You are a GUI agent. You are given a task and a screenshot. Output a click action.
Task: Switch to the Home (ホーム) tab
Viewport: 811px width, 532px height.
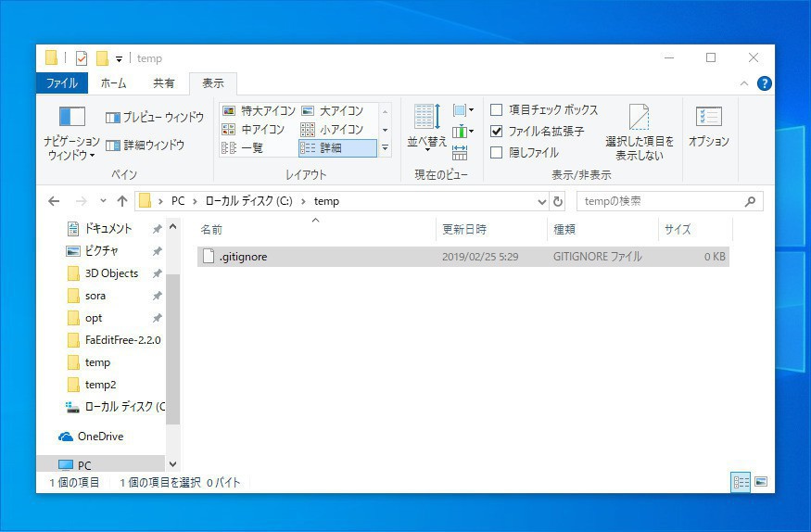tap(113, 83)
